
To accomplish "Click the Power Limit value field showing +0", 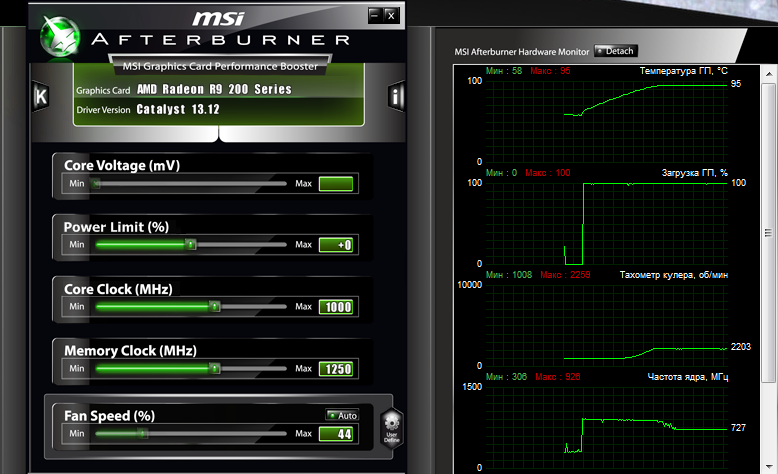I will [x=336, y=245].
